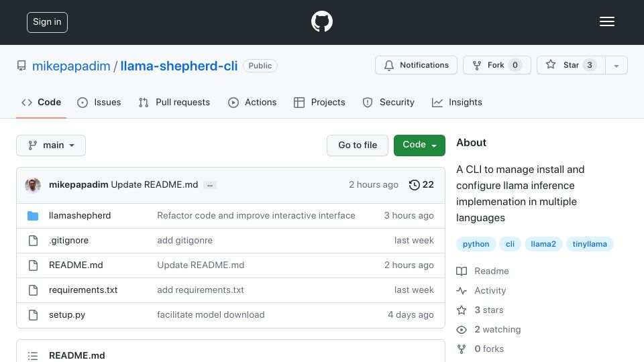Star the repository with Star button
644x362 pixels.
(571, 65)
